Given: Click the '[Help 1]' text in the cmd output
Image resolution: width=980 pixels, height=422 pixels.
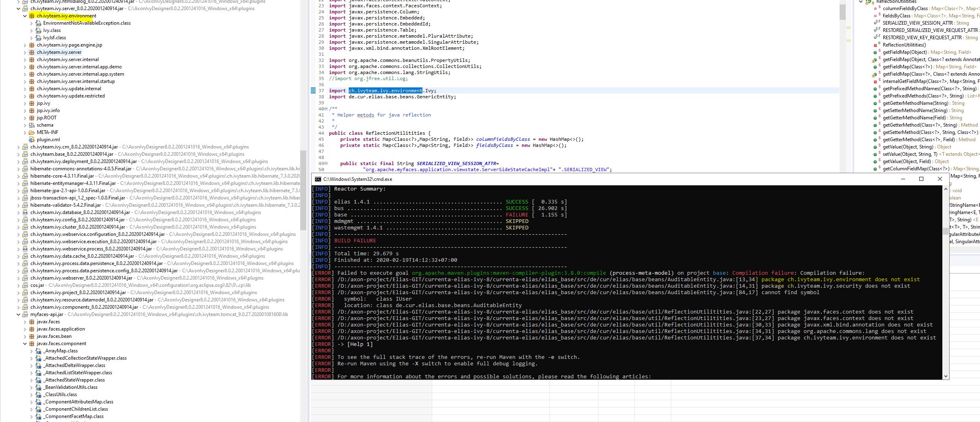Looking at the screenshot, I should coord(360,344).
